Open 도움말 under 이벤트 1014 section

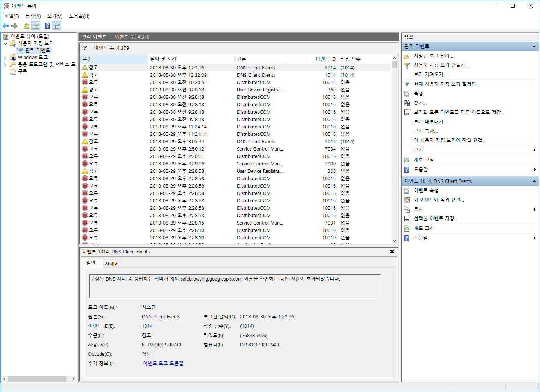click(x=420, y=238)
